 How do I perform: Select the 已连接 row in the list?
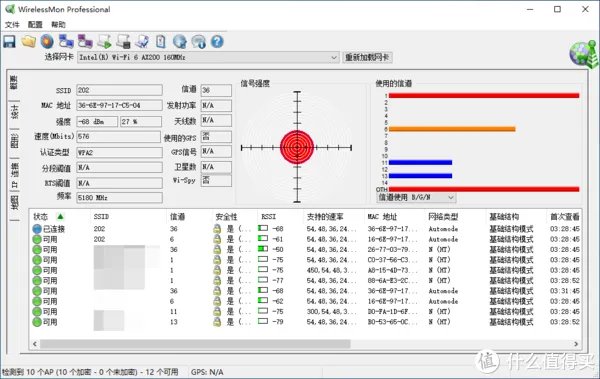click(x=306, y=229)
